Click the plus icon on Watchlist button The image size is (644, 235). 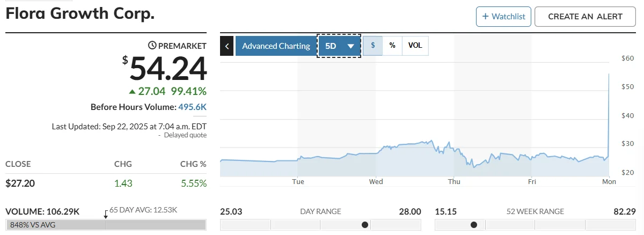click(486, 17)
